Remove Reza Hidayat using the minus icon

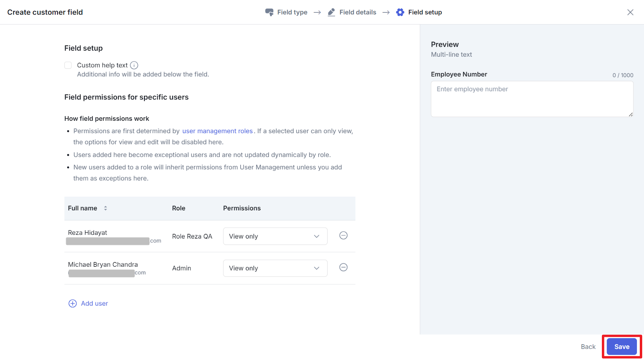coord(343,236)
